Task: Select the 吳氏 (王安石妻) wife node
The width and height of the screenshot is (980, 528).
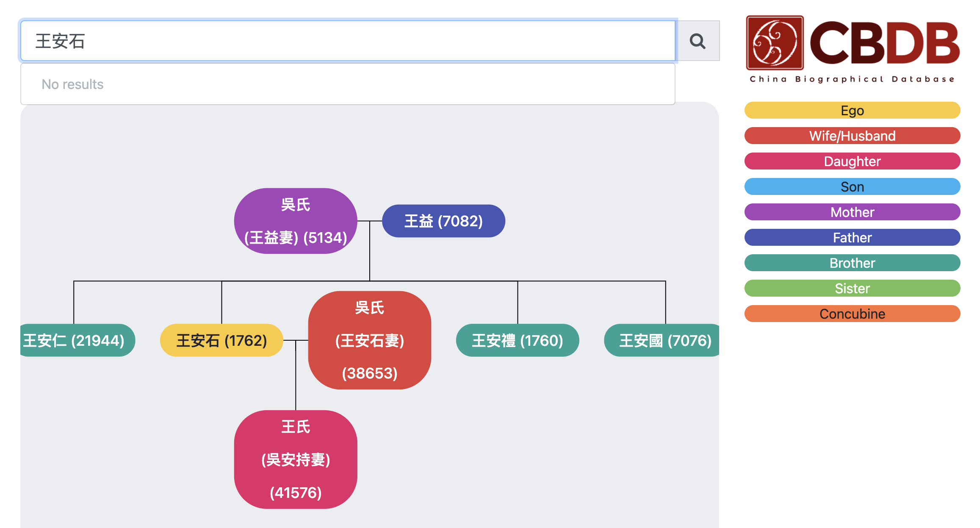Action: coord(369,340)
